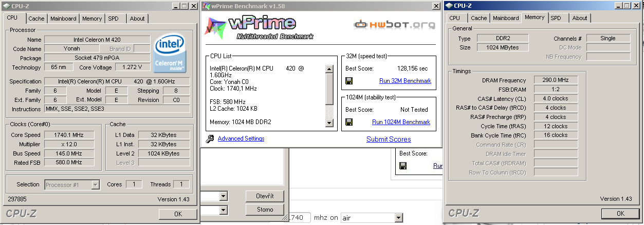The height and width of the screenshot is (225, 644).
Task: Select the SPD tab in left CPU-Z window
Action: coord(113,19)
